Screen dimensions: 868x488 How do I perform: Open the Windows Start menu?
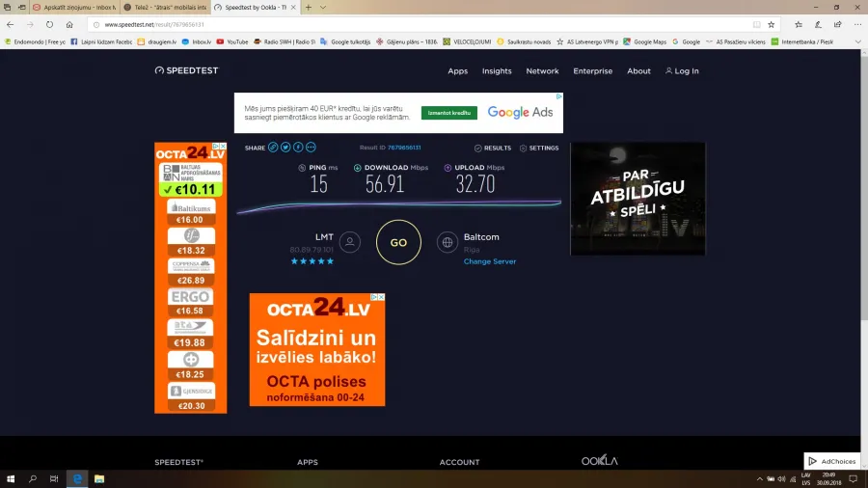click(x=11, y=478)
